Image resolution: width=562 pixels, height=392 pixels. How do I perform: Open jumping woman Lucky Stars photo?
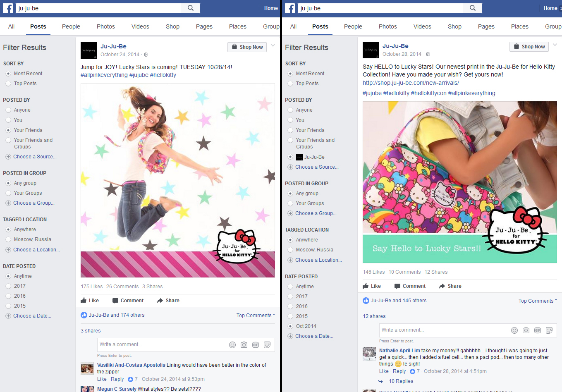[178, 180]
